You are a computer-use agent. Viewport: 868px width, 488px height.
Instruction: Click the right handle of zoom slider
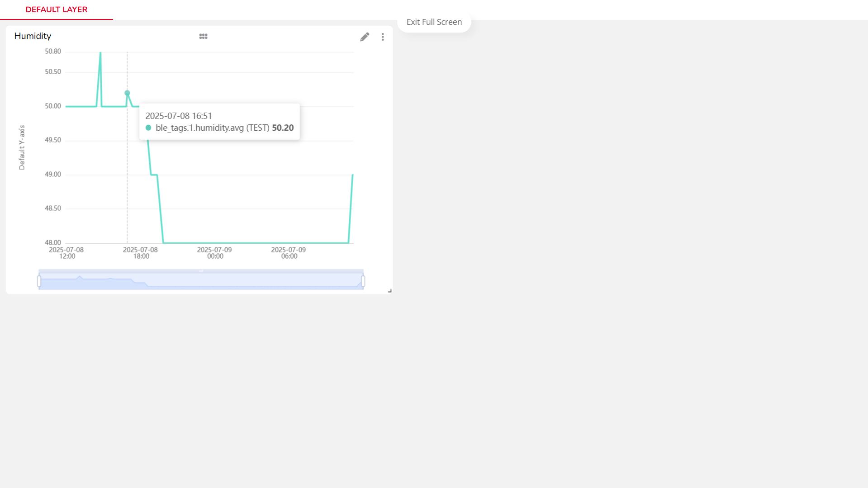363,281
